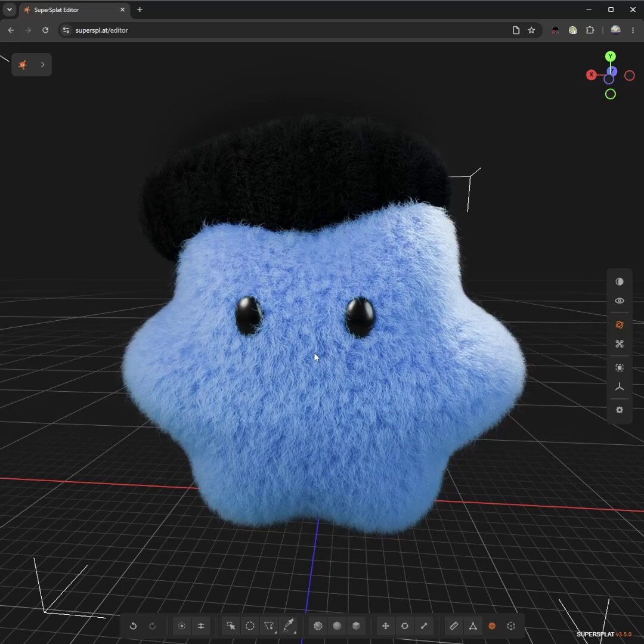Select the rotate tool
Viewport: 644px width, 644px height.
(404, 626)
